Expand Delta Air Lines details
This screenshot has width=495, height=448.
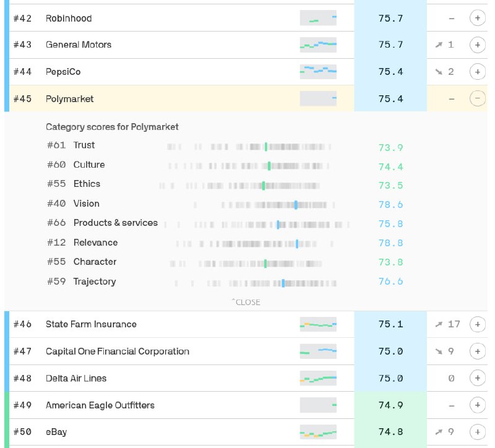[477, 378]
